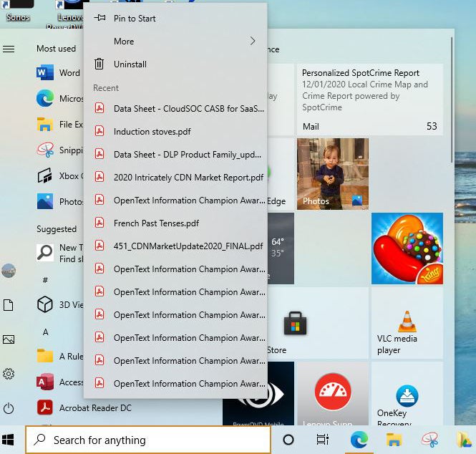Open Data Sheet - DLP Product Family recent file
The height and width of the screenshot is (454, 476).
coord(175,154)
